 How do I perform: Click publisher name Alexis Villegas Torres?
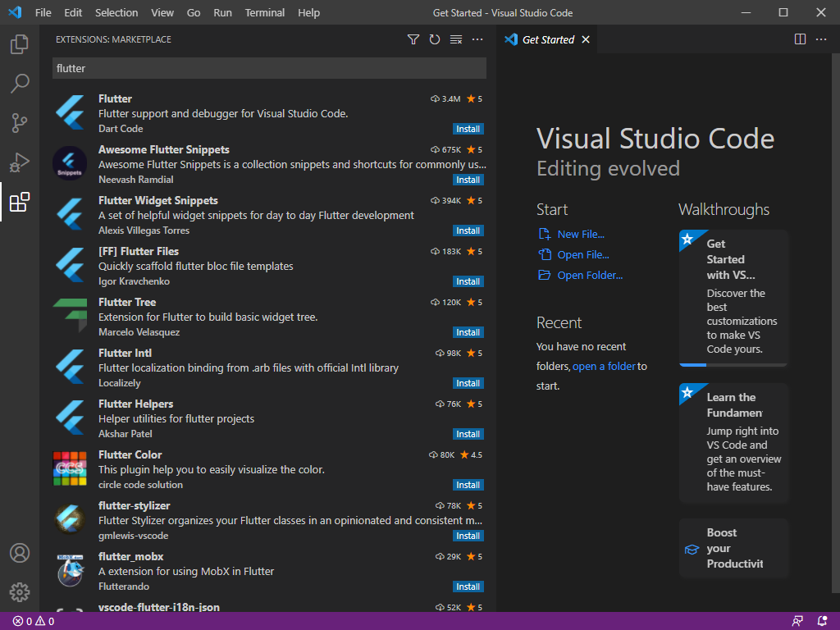point(144,231)
